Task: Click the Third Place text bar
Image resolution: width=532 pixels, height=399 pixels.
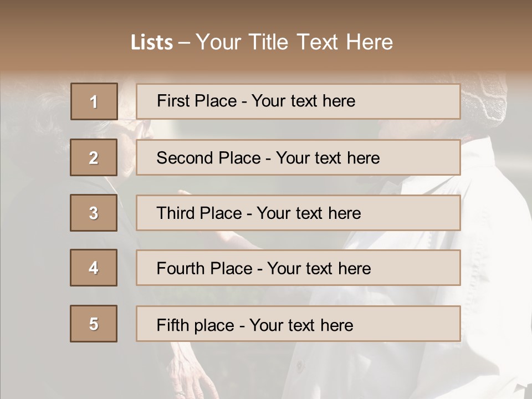Action: point(298,213)
